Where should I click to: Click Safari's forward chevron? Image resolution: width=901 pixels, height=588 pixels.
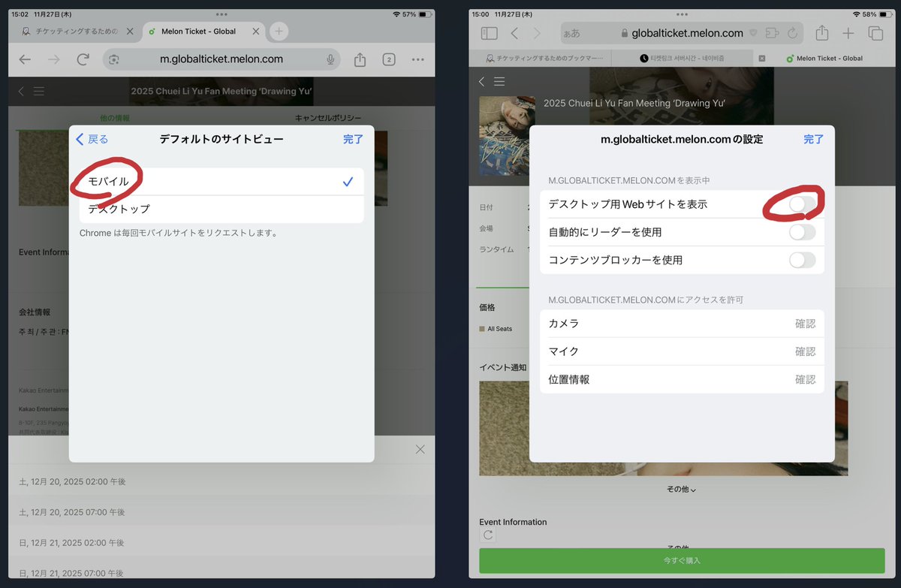[537, 33]
